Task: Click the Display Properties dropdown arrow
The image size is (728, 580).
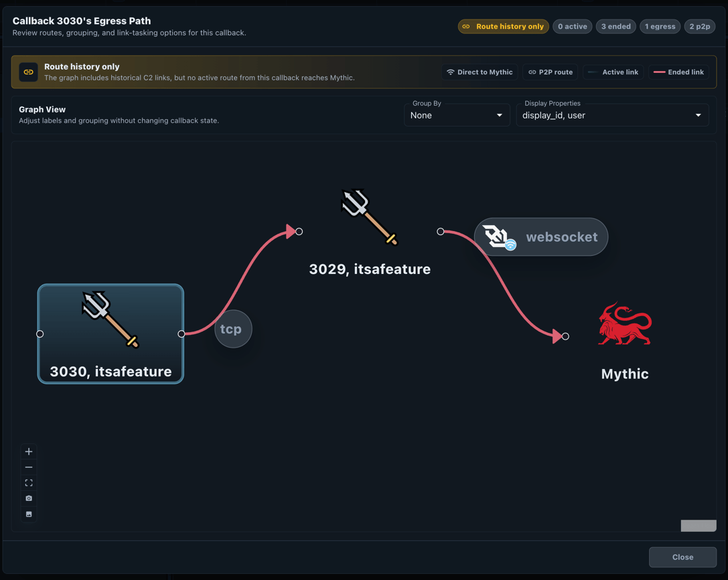Action: coord(699,115)
